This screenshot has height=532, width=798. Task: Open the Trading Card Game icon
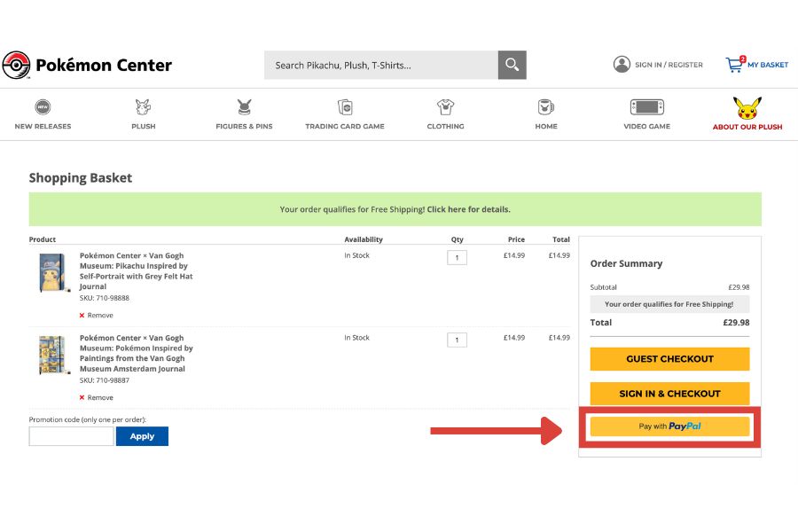tap(345, 107)
